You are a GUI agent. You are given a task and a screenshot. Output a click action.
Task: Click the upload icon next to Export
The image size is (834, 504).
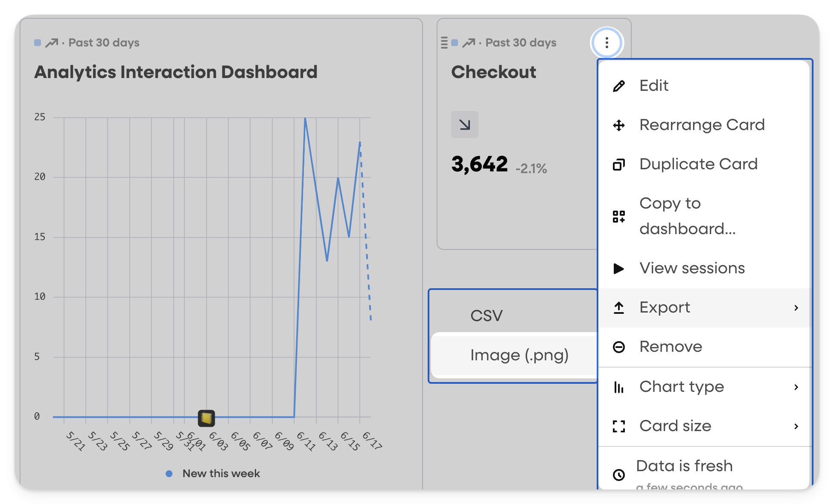tap(619, 307)
